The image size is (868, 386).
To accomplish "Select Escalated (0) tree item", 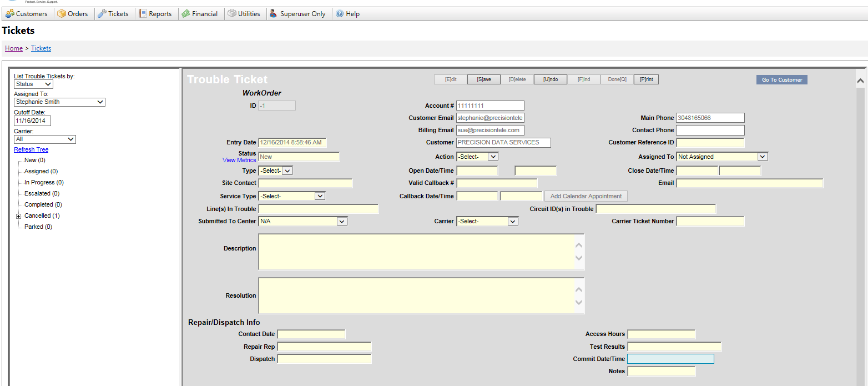I will 42,193.
